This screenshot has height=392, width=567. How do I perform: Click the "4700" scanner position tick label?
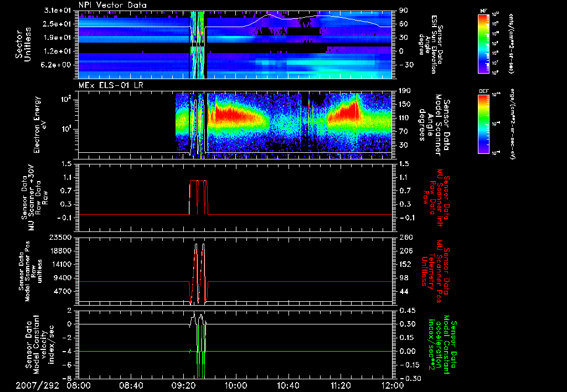point(62,291)
